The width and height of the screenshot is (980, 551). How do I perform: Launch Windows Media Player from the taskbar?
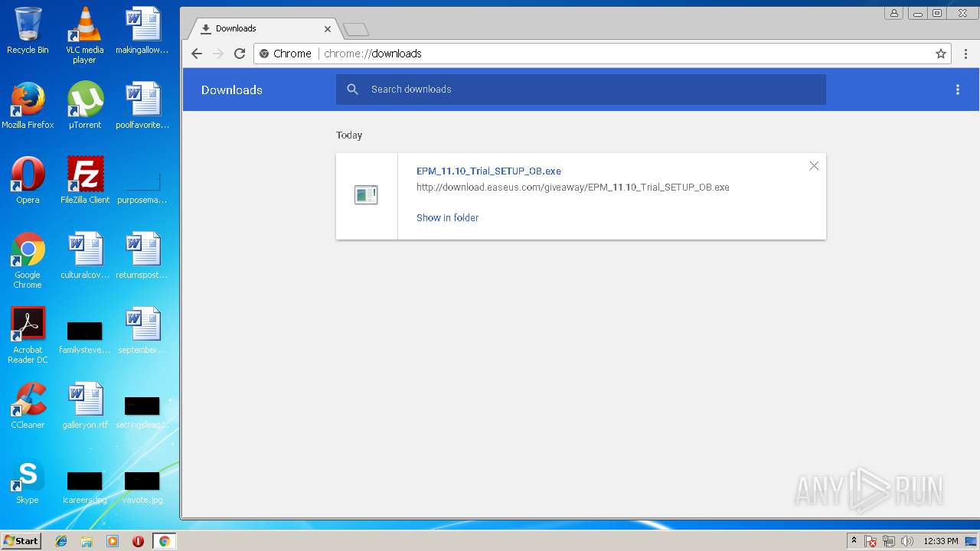coord(113,541)
